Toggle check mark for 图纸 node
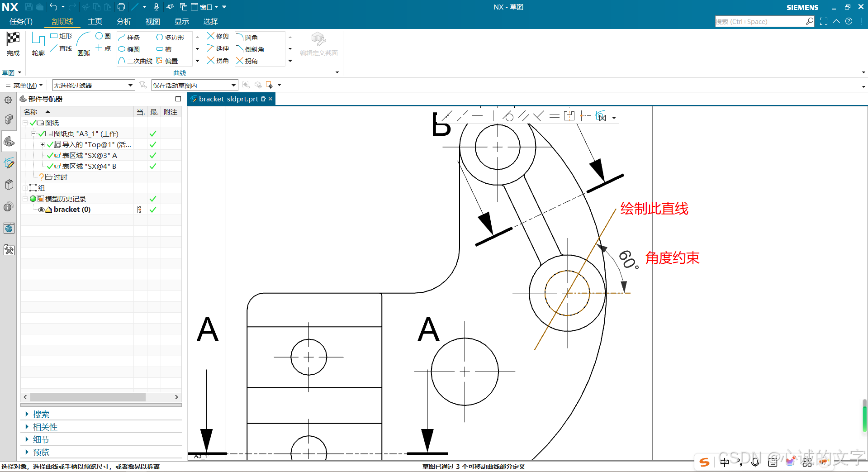This screenshot has height=472, width=868. click(33, 123)
